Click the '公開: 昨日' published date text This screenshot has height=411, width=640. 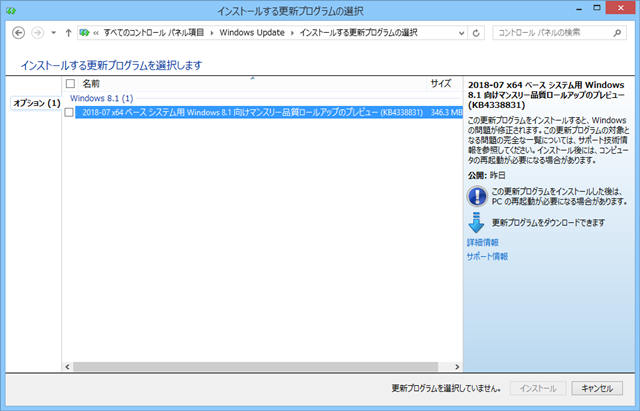(487, 176)
